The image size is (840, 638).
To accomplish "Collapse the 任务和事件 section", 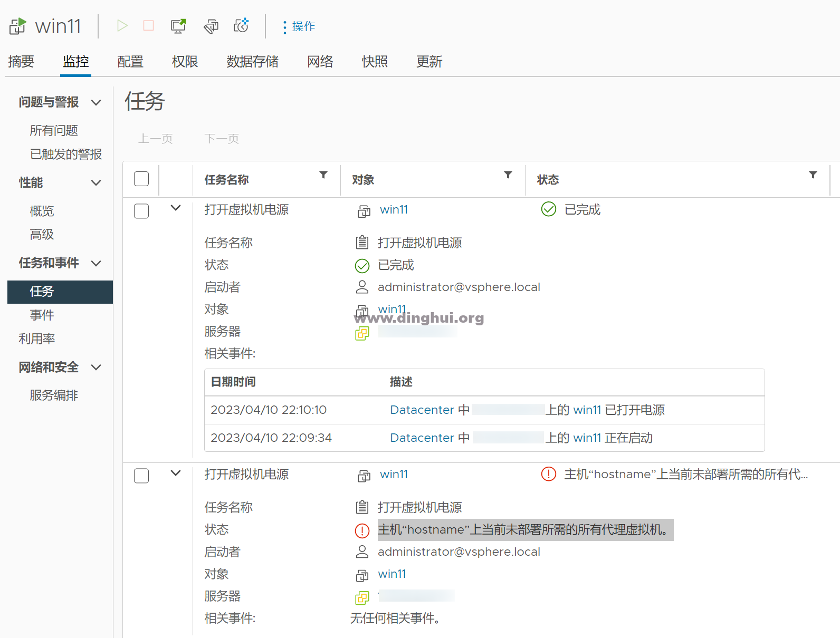I will coord(96,263).
